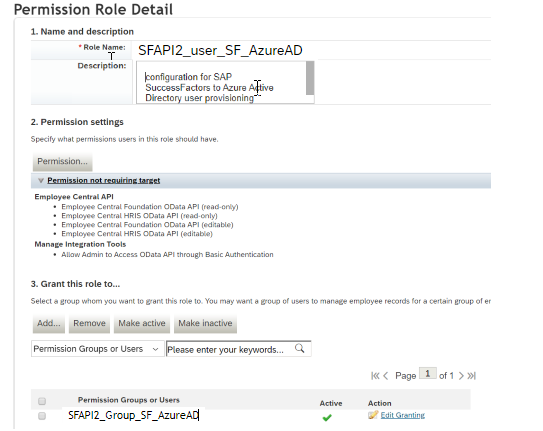
Task: Click the SFAPI2_Group_SF_AzureAD group name
Action: [x=133, y=415]
